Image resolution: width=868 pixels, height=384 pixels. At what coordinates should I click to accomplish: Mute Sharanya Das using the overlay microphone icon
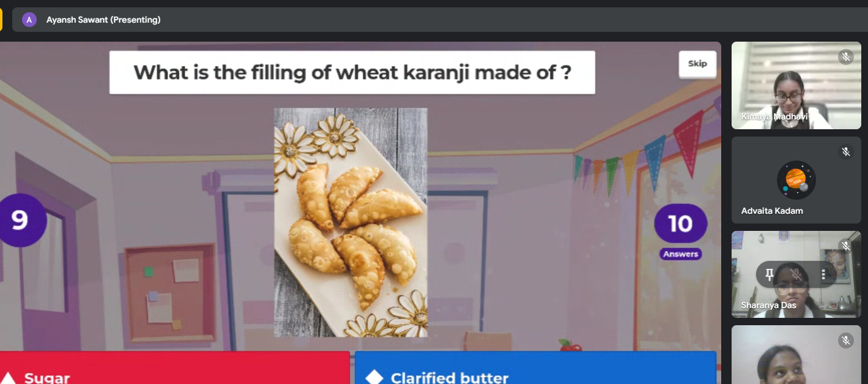click(x=796, y=274)
